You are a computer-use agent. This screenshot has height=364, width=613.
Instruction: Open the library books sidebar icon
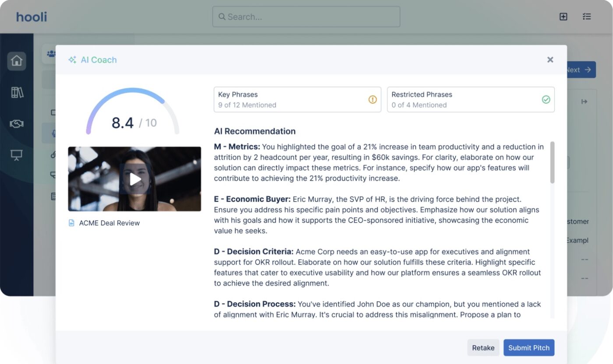pyautogui.click(x=17, y=92)
